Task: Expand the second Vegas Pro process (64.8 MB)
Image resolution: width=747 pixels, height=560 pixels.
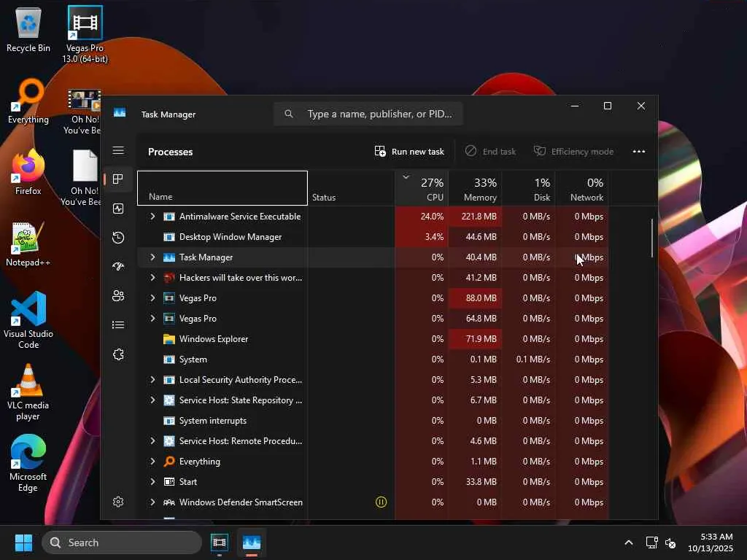Action: point(152,318)
